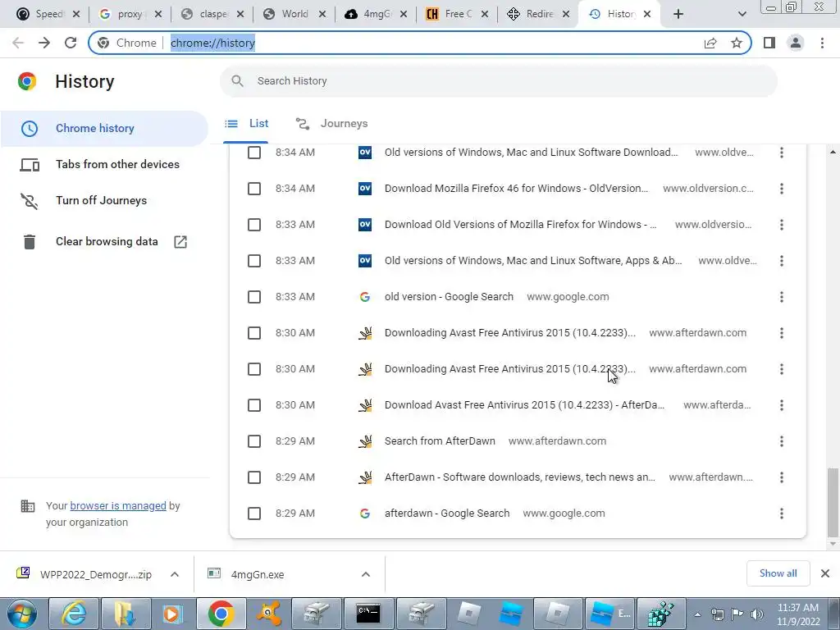Check the Search from AfterDawn entry

pyautogui.click(x=254, y=441)
